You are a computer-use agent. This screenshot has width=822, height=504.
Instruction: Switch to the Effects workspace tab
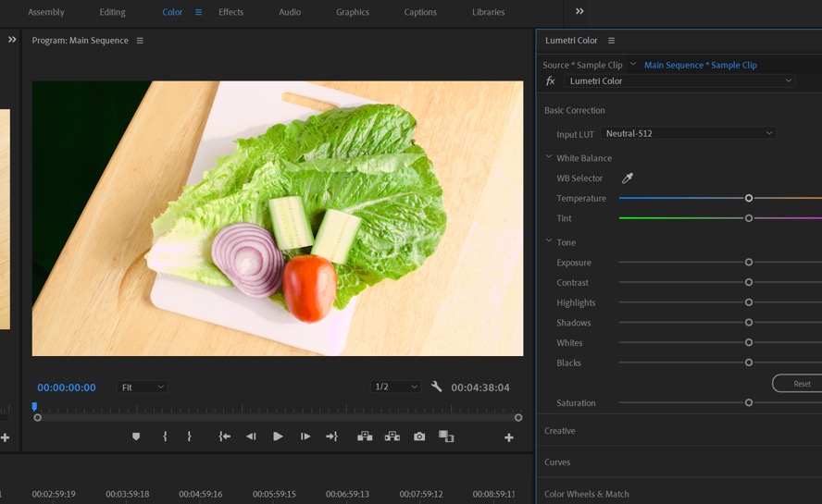(x=230, y=12)
